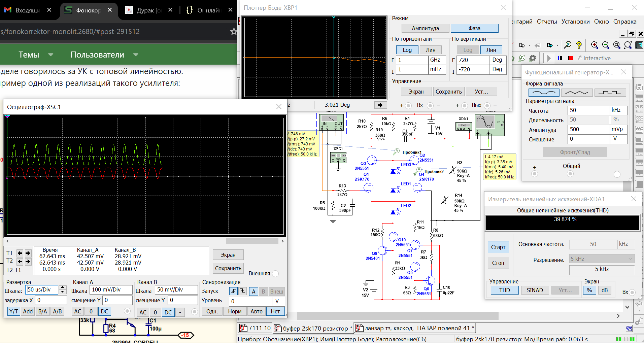Toggle distortion analyzer Вх terminal
Screen dimensions: 644x343
coord(632,292)
